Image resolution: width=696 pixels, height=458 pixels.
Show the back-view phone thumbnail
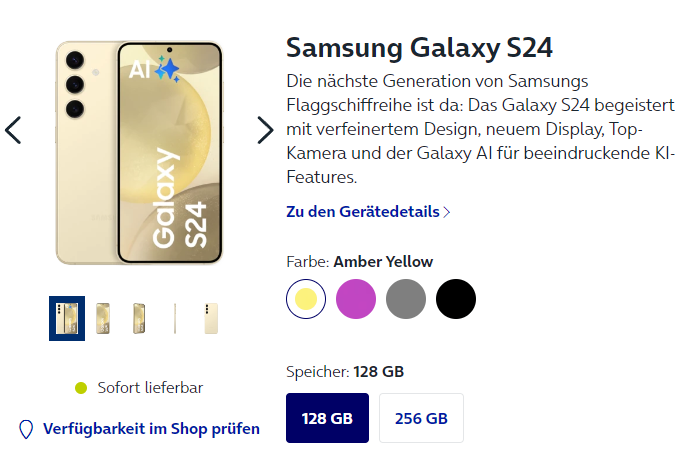point(211,318)
